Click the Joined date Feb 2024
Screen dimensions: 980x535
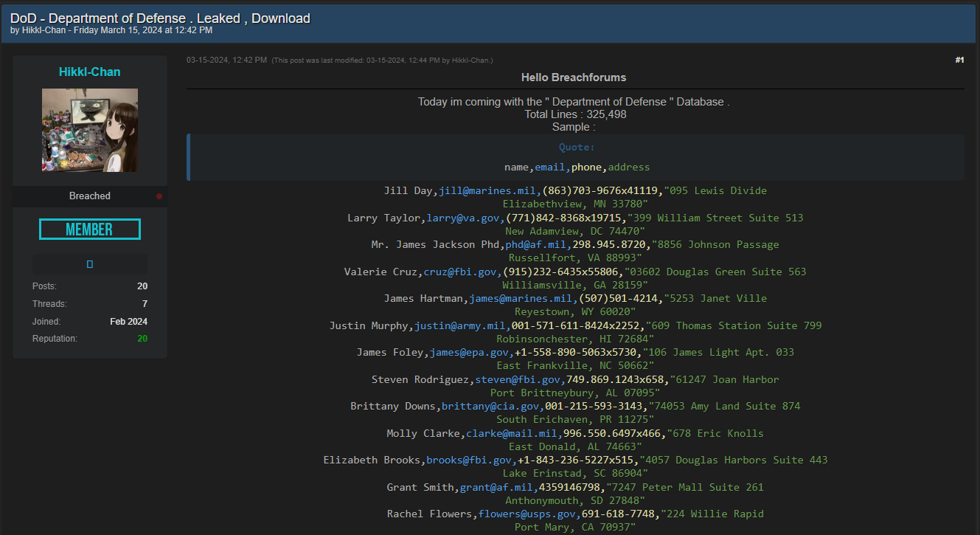tap(129, 322)
